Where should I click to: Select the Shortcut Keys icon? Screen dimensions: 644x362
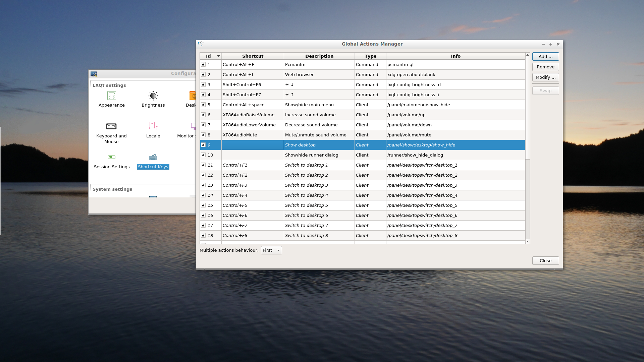tap(153, 161)
